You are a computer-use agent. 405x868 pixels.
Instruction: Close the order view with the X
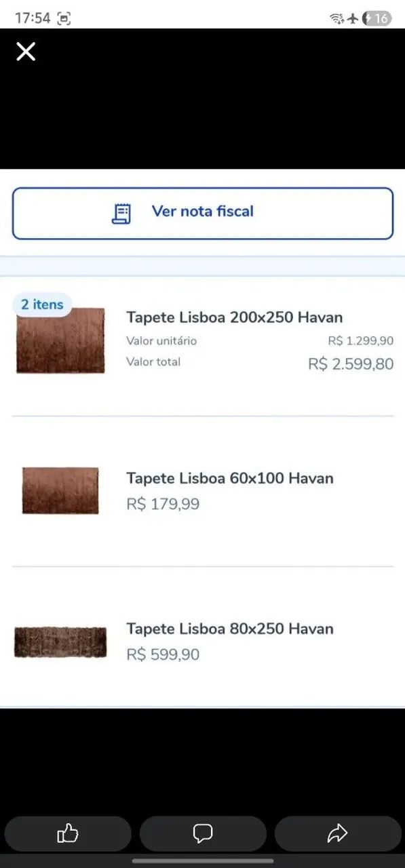pos(25,52)
